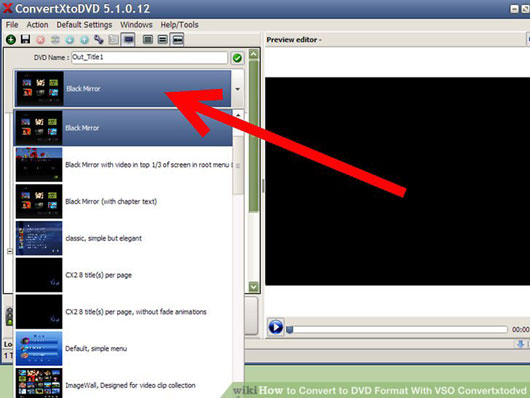Choose ImageWall video clip collection template
Viewport: 530px width, 398px height.
[123, 383]
